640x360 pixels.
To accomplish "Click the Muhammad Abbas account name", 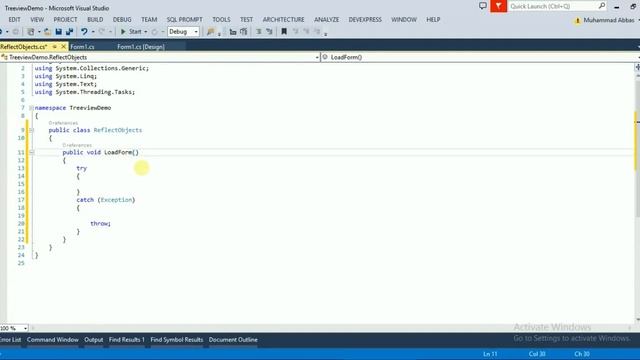I will tap(609, 20).
